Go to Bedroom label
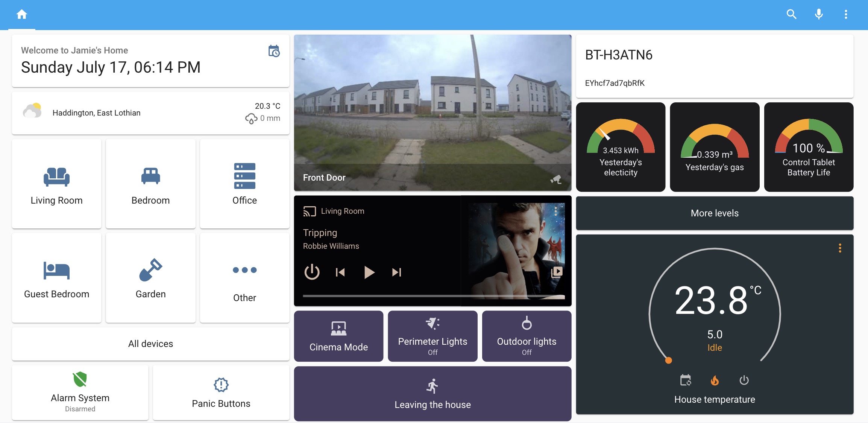Viewport: 868px width, 423px height. (x=150, y=200)
